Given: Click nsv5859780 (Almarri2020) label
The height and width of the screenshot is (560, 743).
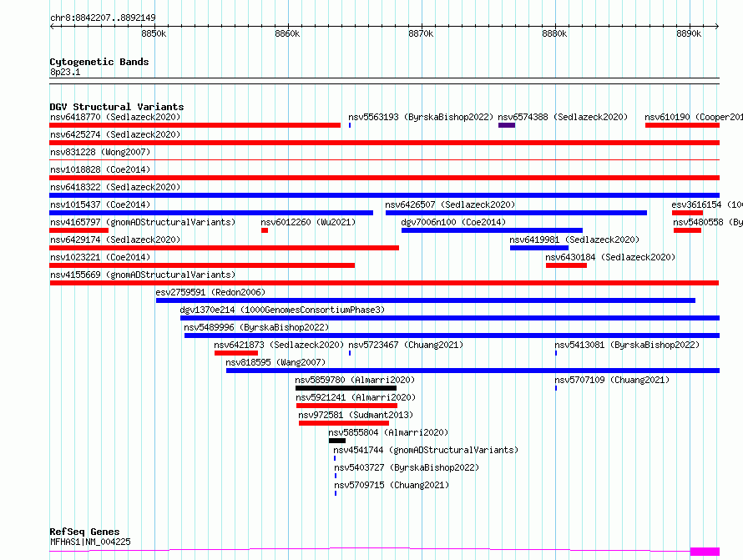Looking at the screenshot, I should coord(355,380).
